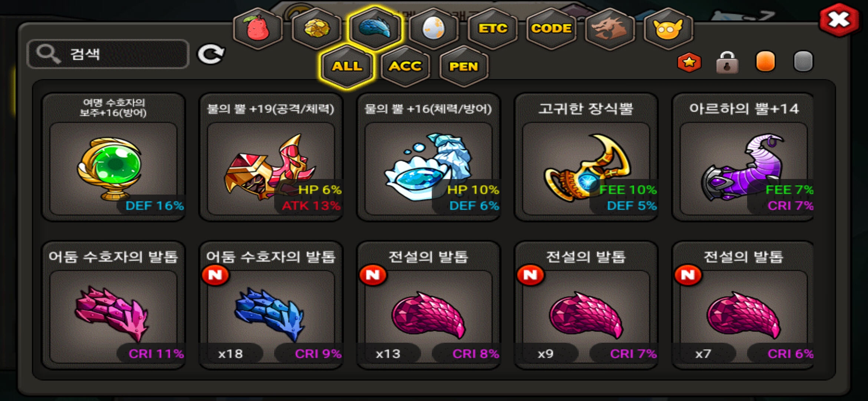Switch to the ALL sub-tab

point(347,66)
